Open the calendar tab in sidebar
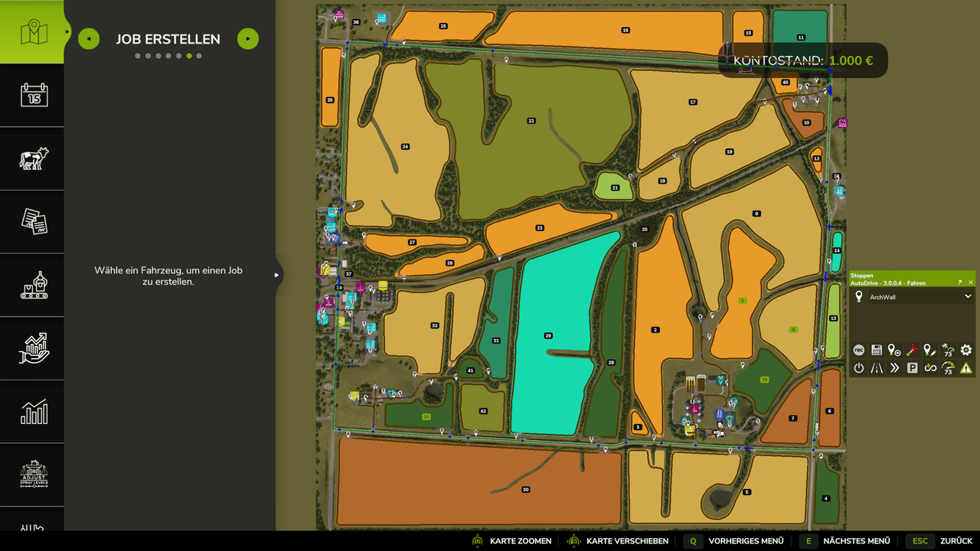The height and width of the screenshot is (551, 980). click(x=34, y=96)
